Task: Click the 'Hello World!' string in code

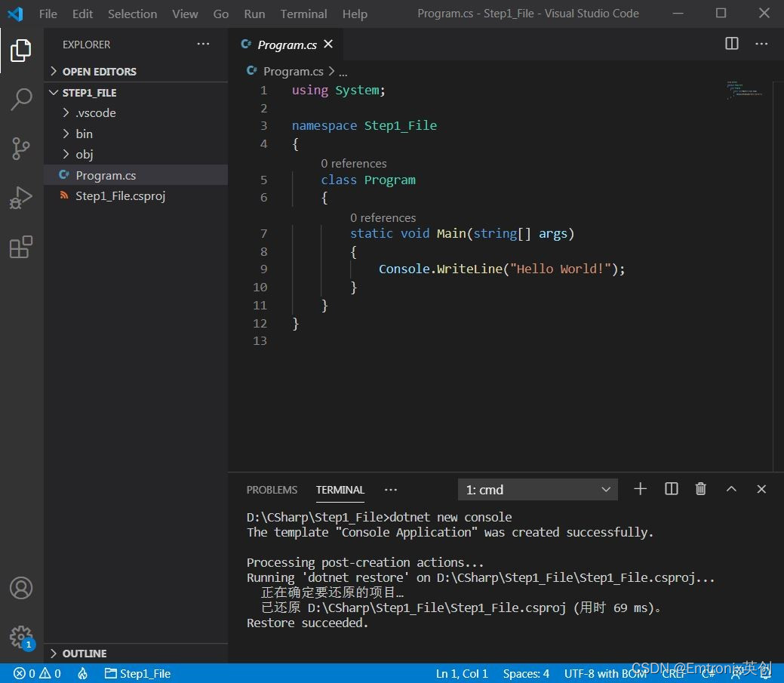Action: point(561,269)
